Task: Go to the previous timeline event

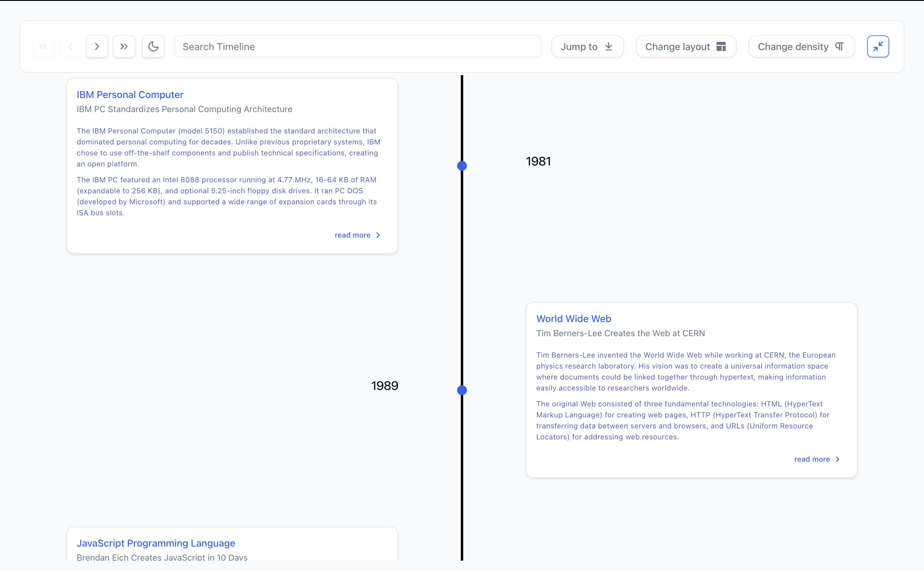Action: [70, 46]
